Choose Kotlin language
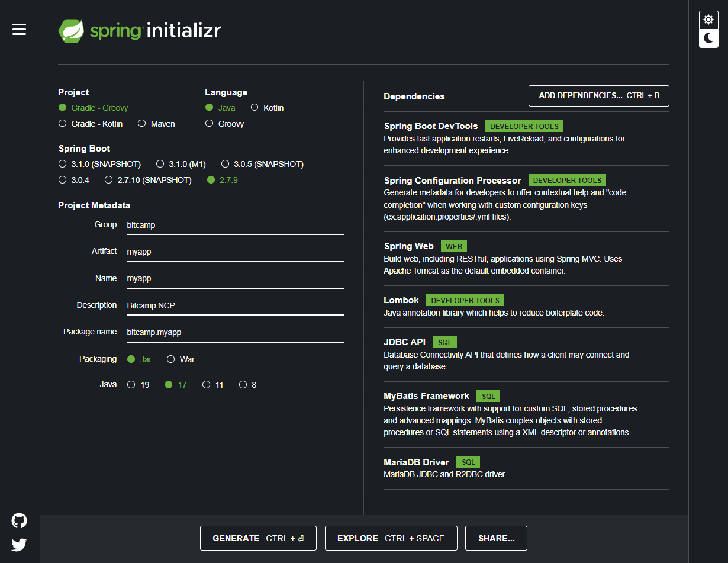728x563 pixels. [267, 108]
